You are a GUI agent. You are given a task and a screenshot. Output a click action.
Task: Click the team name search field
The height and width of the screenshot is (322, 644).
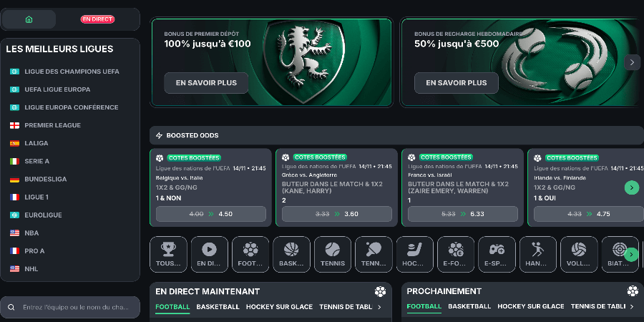click(70, 307)
